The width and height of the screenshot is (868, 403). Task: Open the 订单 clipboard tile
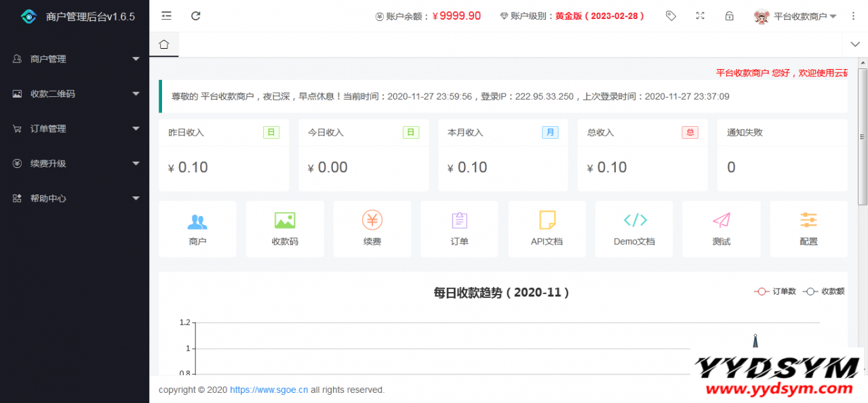[x=460, y=229]
